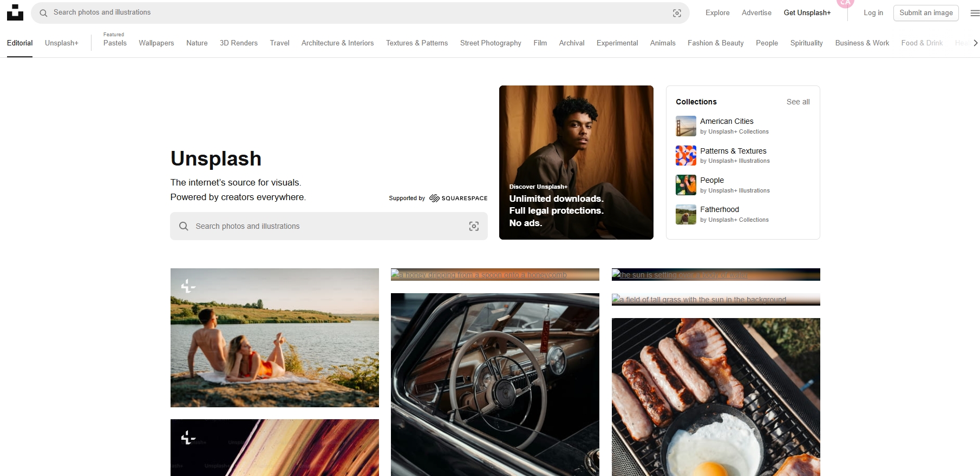Screen dimensions: 980x476
Task: Click the magnifier icon in hero search box
Action: point(184,226)
